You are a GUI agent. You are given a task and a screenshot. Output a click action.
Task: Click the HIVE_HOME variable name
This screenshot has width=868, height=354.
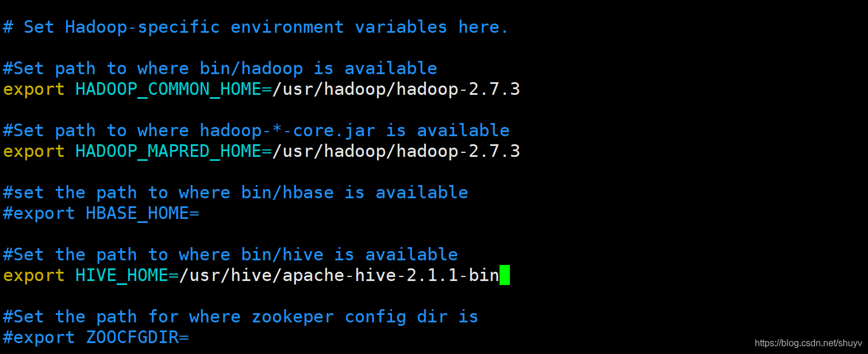pyautogui.click(x=122, y=275)
